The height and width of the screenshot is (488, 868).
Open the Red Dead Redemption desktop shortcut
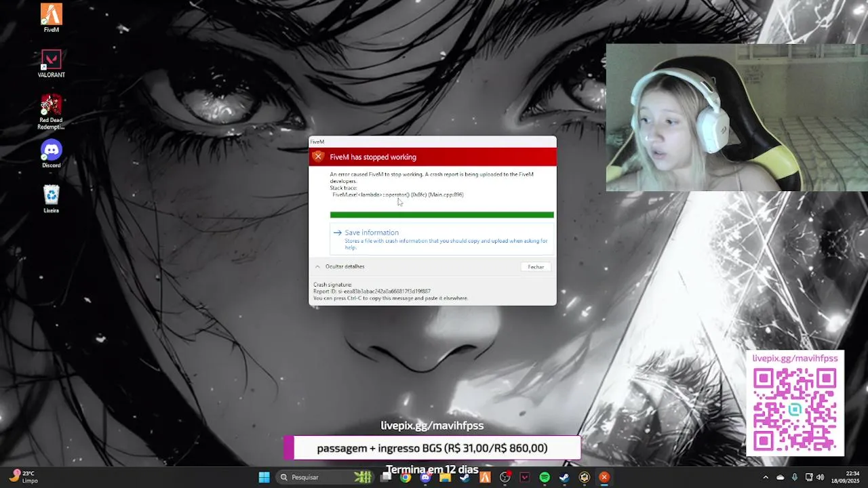point(52,112)
